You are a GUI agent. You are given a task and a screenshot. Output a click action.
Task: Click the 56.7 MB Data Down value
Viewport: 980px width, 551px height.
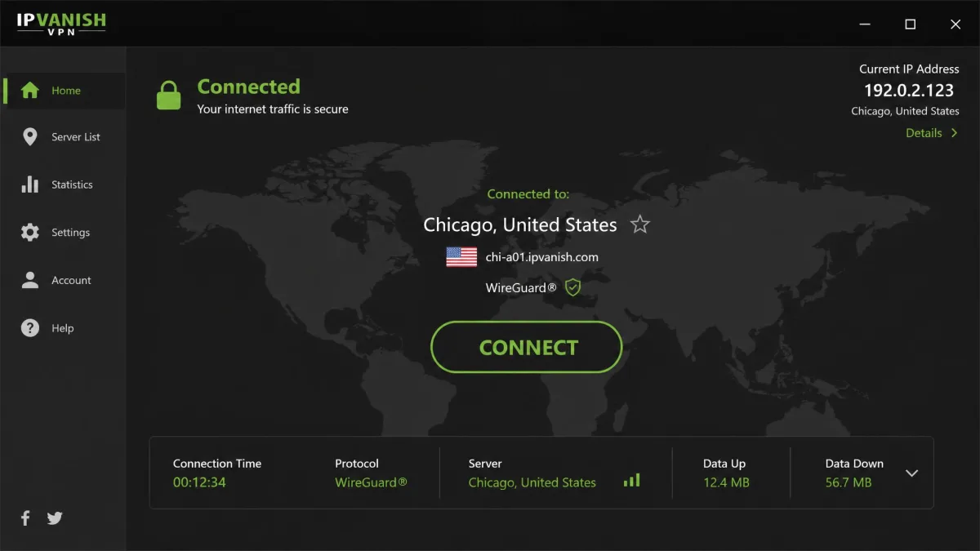coord(849,482)
